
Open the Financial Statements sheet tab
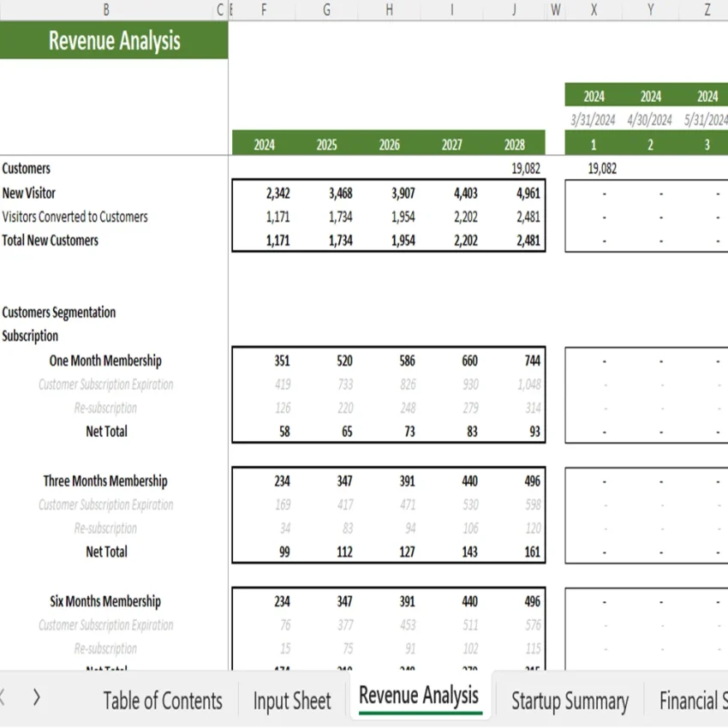tap(695, 701)
